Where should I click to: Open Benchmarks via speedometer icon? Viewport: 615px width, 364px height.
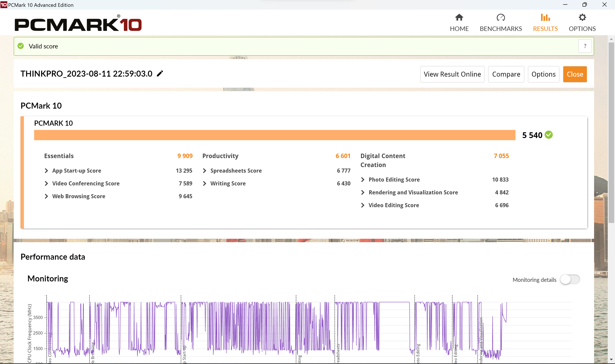click(501, 18)
